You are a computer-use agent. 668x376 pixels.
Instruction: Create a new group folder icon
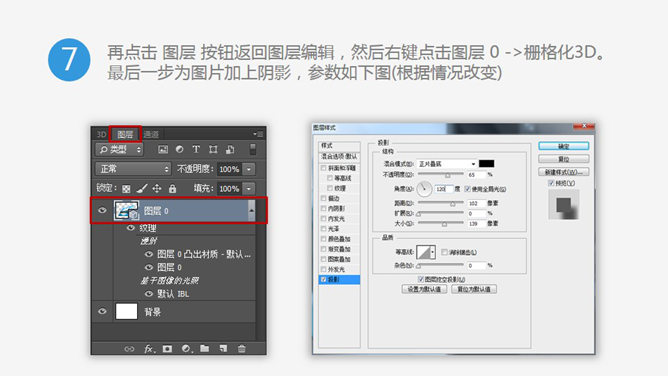204,348
